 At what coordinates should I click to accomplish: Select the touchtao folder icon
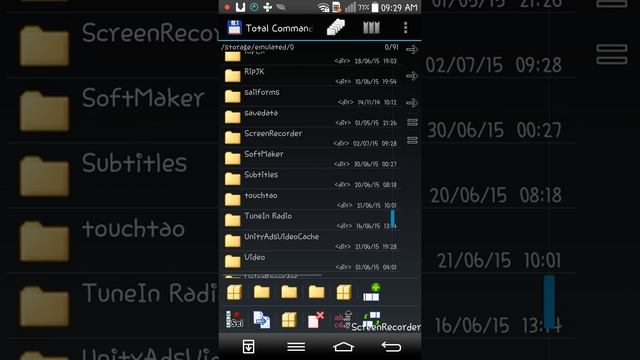click(233, 200)
